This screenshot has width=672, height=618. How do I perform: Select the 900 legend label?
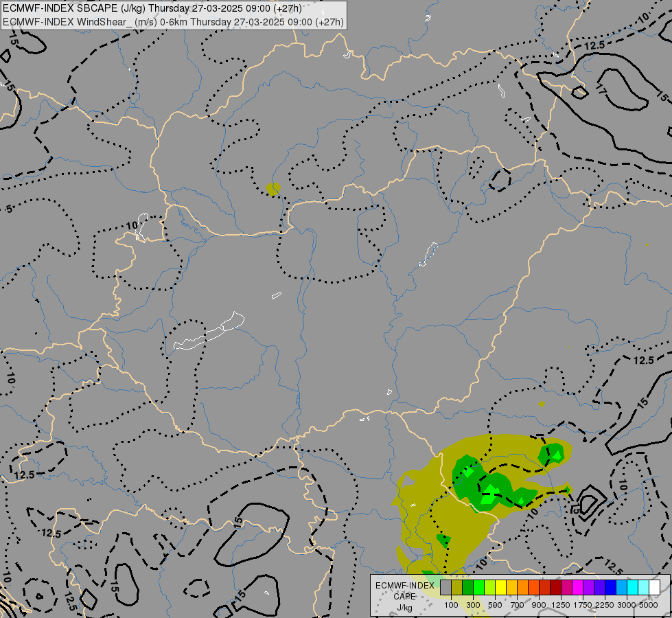pos(539,605)
